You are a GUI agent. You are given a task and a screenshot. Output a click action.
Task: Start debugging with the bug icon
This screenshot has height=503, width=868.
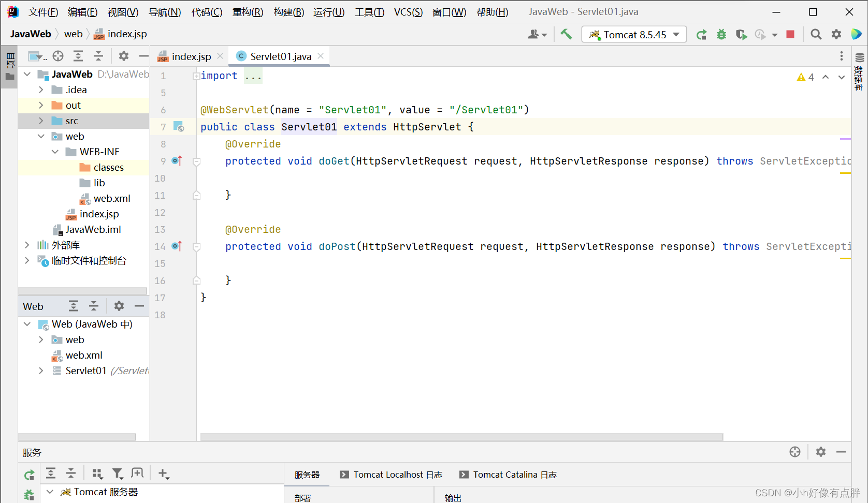[721, 34]
